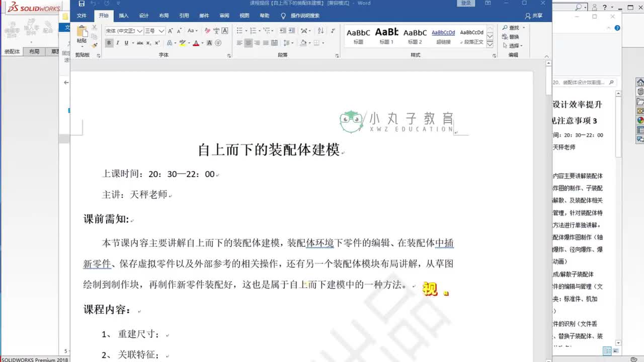Click the Undo arrow in the quick access toolbar
Image resolution: width=644 pixels, height=362 pixels.
(94, 4)
